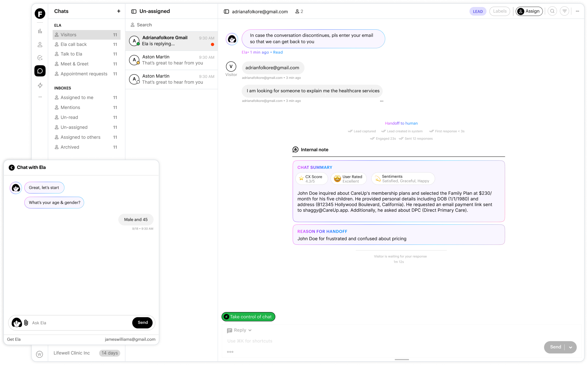
Task: Open Adrianafolkore Gmail conversation
Action: coord(172,41)
